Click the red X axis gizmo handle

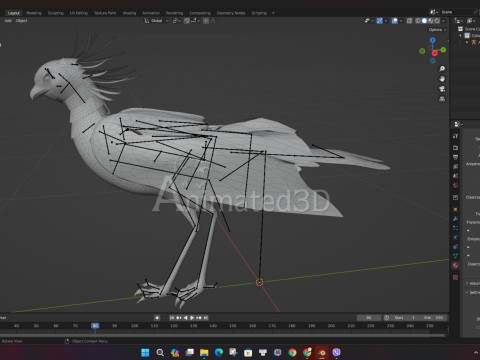coord(435,53)
